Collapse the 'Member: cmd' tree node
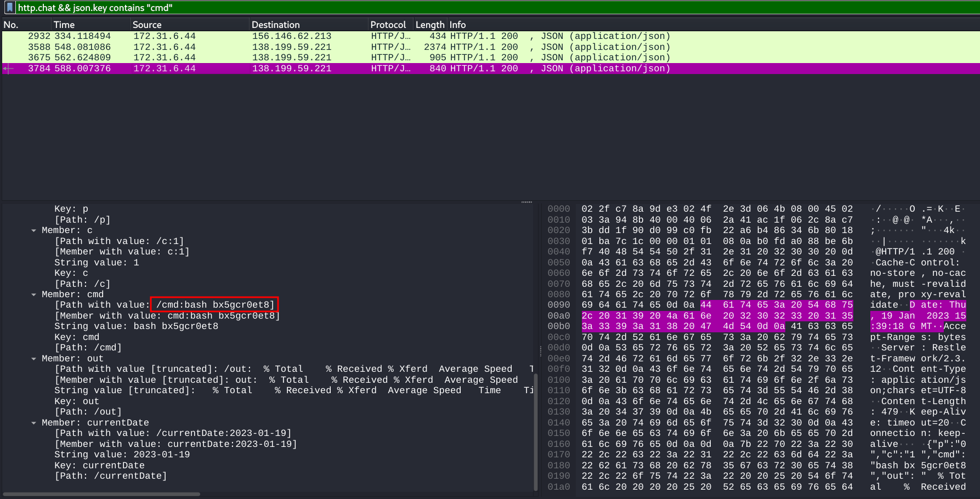The height and width of the screenshot is (499, 980). (34, 294)
